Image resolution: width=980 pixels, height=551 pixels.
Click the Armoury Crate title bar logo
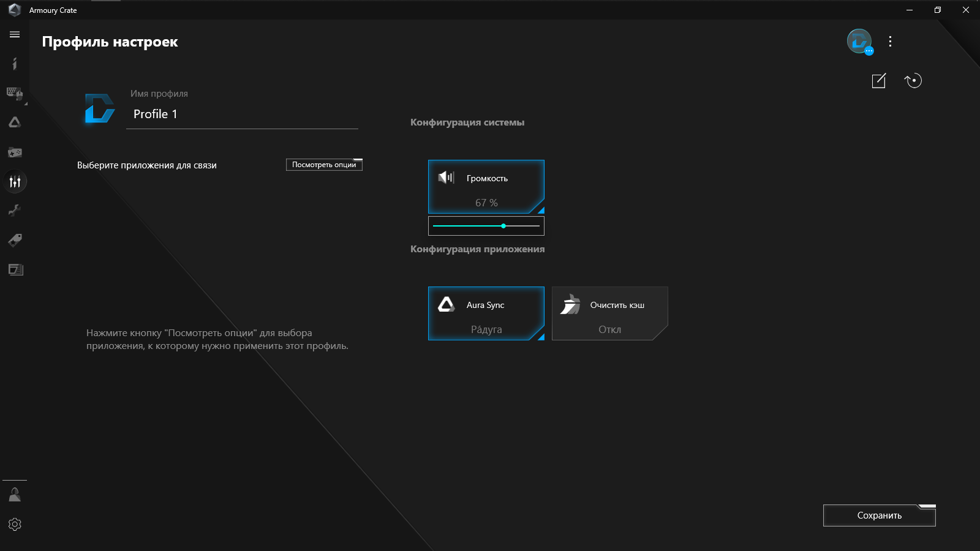15,10
